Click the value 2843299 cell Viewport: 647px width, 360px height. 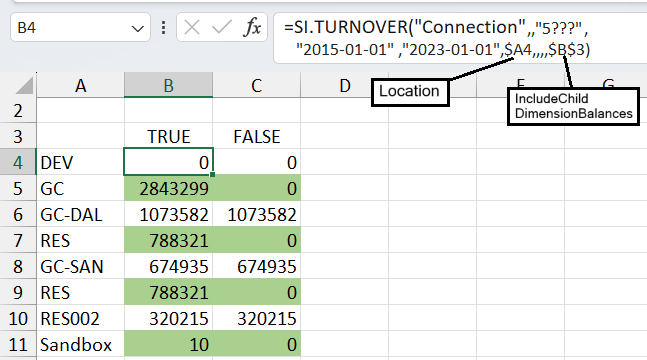coord(168,188)
